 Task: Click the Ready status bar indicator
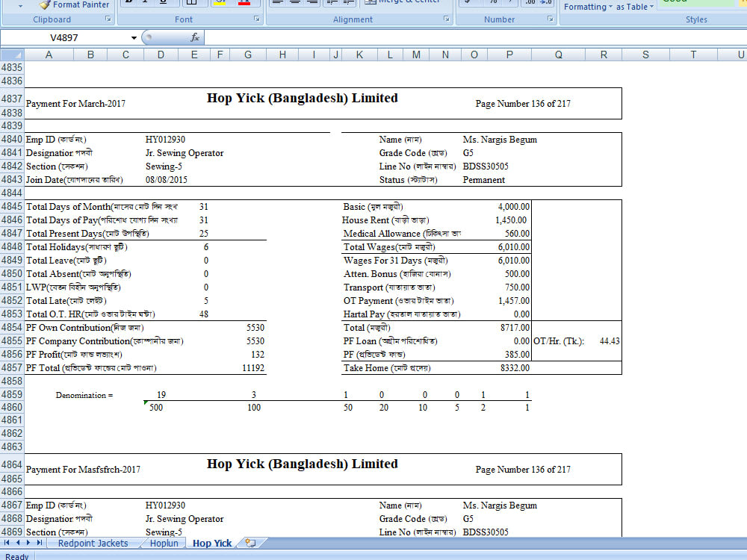(16, 556)
